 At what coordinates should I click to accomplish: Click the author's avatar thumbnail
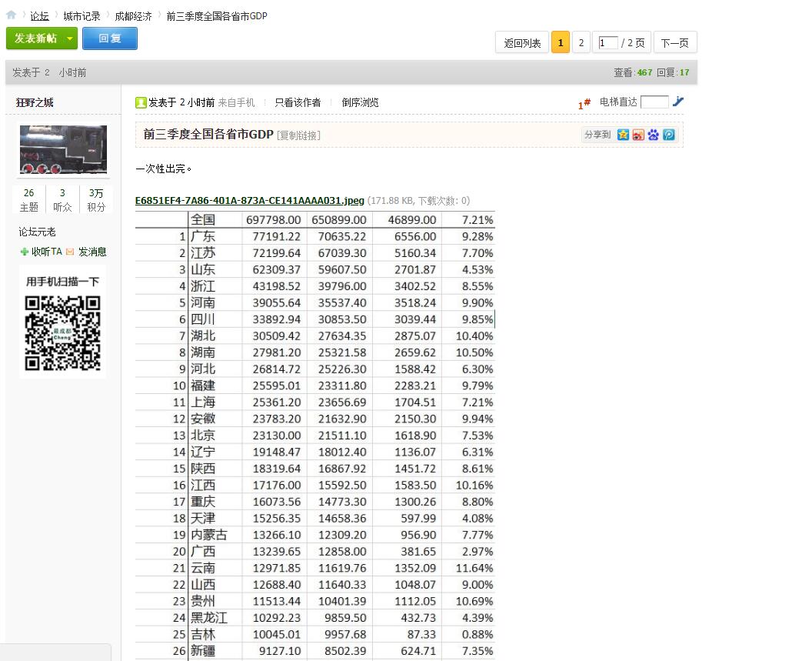63,150
